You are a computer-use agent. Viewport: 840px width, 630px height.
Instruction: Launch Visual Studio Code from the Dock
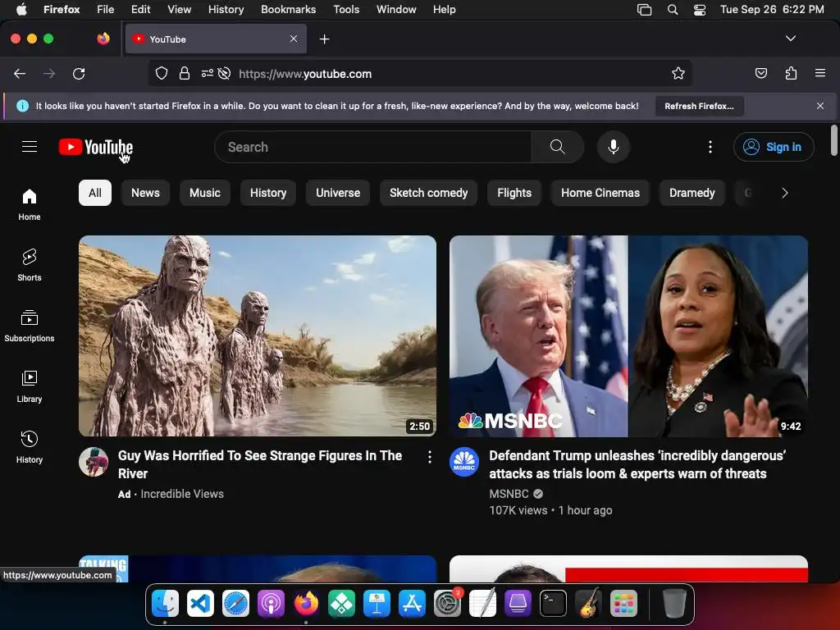(200, 604)
